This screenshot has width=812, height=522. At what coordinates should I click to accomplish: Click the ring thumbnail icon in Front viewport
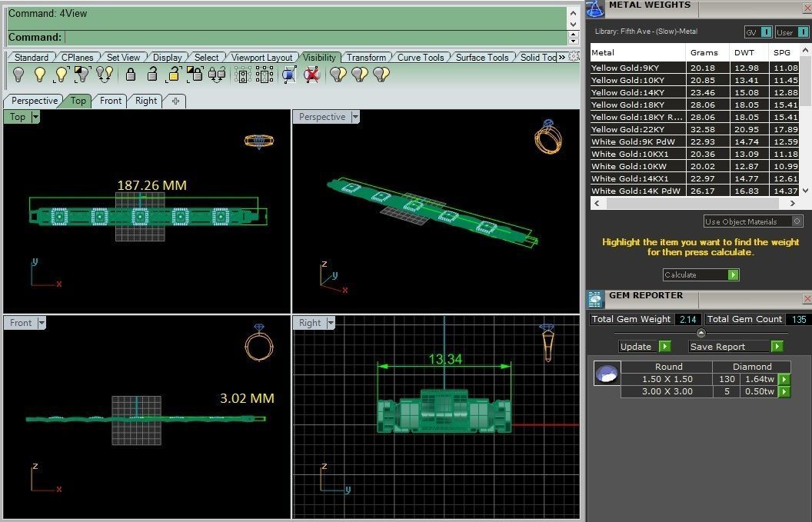(259, 342)
